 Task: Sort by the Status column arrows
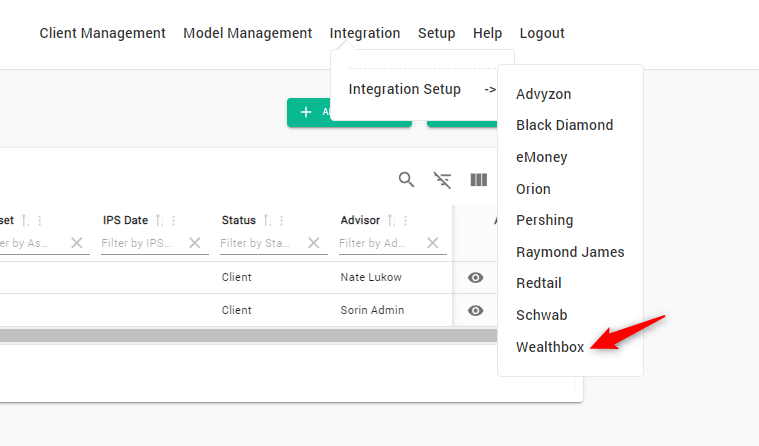click(x=267, y=220)
